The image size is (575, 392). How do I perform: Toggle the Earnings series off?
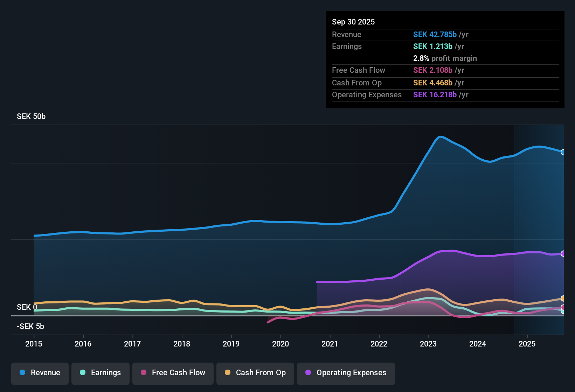100,373
